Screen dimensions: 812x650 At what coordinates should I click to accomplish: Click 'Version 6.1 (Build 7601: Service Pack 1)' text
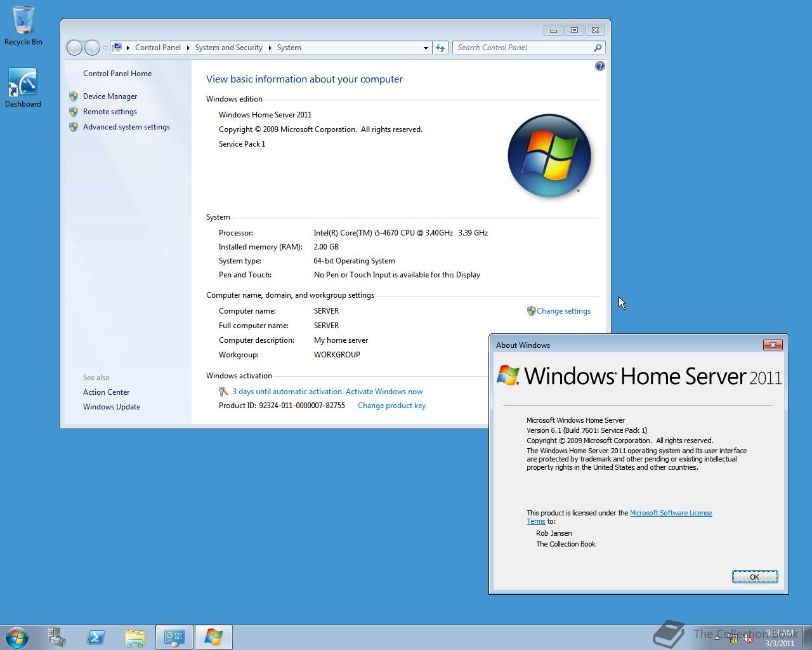pos(587,430)
